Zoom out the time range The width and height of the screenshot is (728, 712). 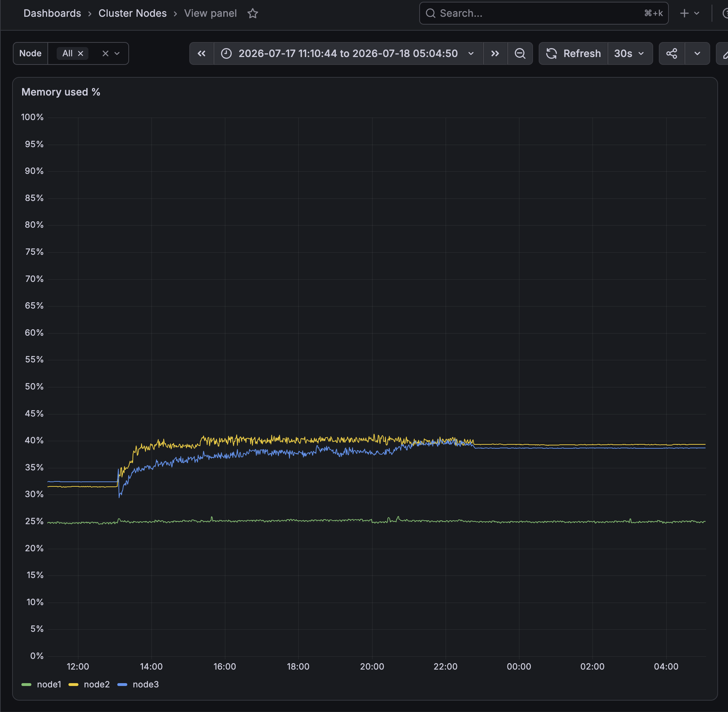click(520, 53)
